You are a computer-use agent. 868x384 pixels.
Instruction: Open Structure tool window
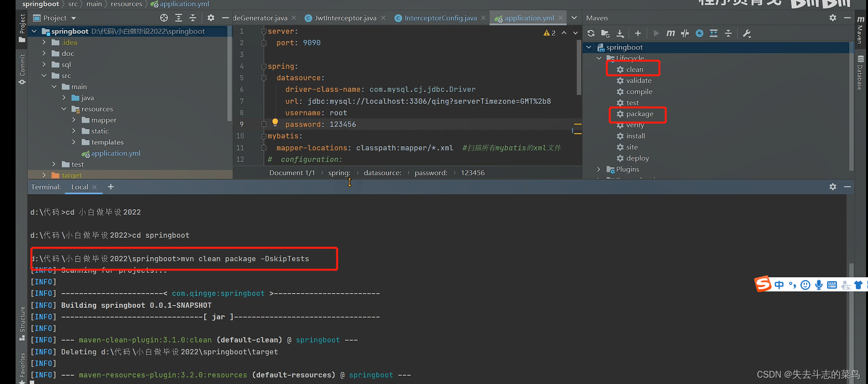pos(22,323)
